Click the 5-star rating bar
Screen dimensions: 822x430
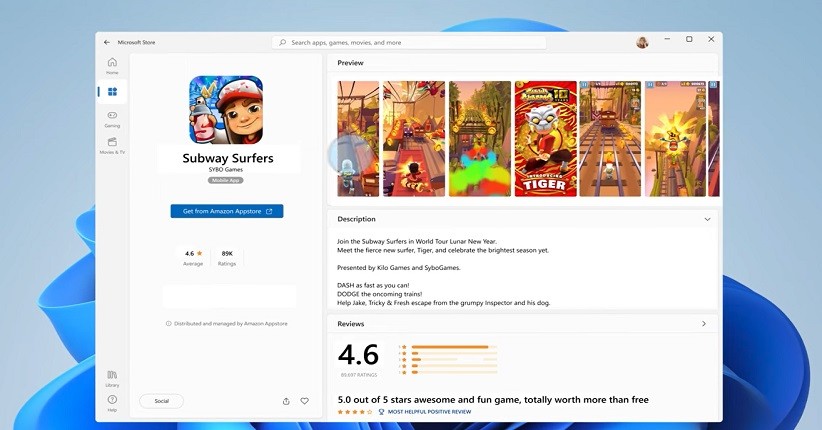click(454, 347)
